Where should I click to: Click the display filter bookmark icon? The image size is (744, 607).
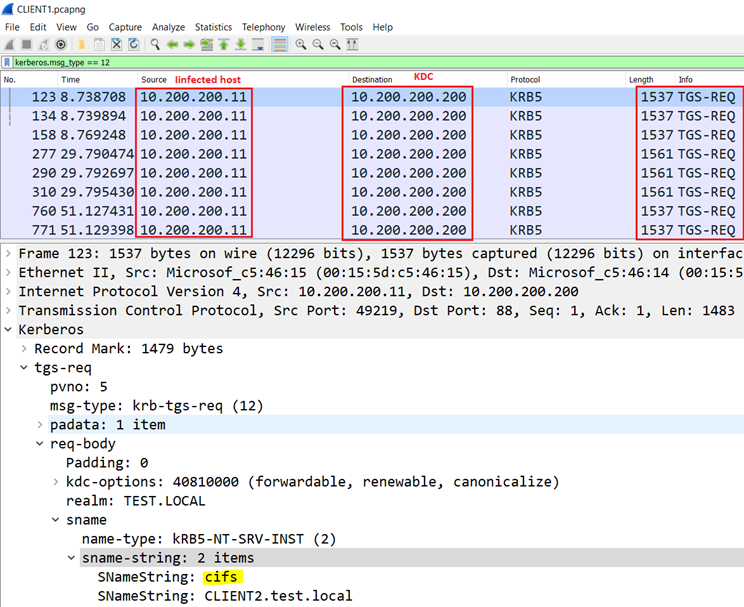[x=8, y=62]
